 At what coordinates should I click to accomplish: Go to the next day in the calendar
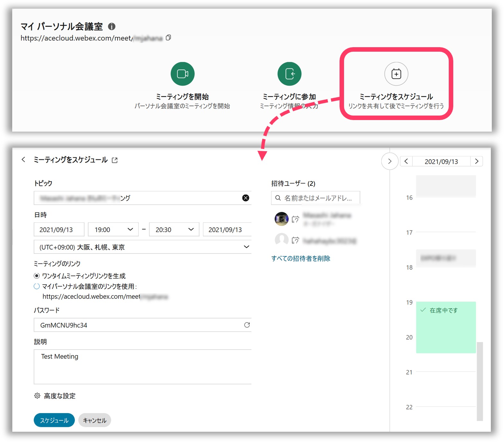coord(477,161)
